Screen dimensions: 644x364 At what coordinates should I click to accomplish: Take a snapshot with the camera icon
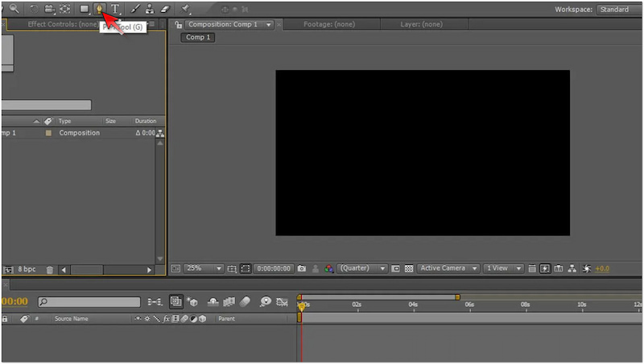click(x=302, y=268)
